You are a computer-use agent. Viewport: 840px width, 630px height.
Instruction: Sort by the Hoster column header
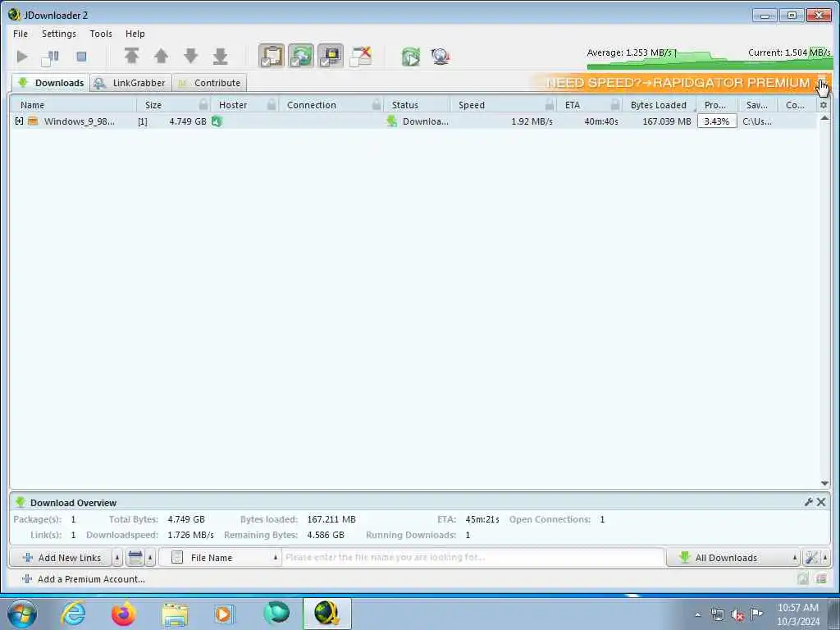click(233, 105)
